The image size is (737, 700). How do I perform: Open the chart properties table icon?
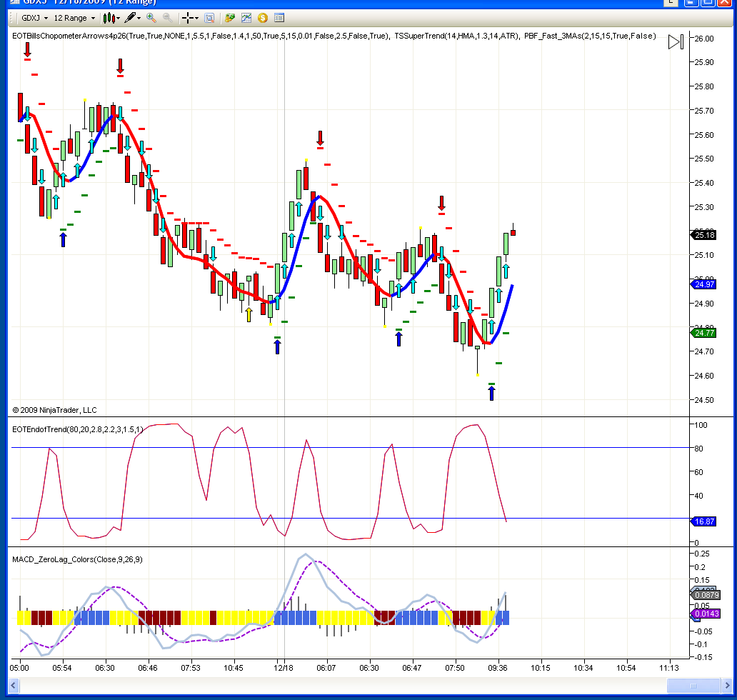pos(279,19)
